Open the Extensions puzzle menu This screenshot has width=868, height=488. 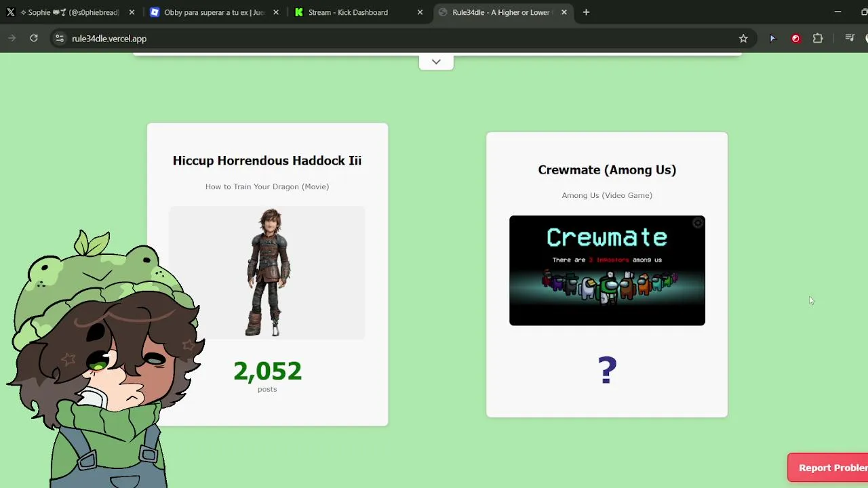click(x=818, y=39)
